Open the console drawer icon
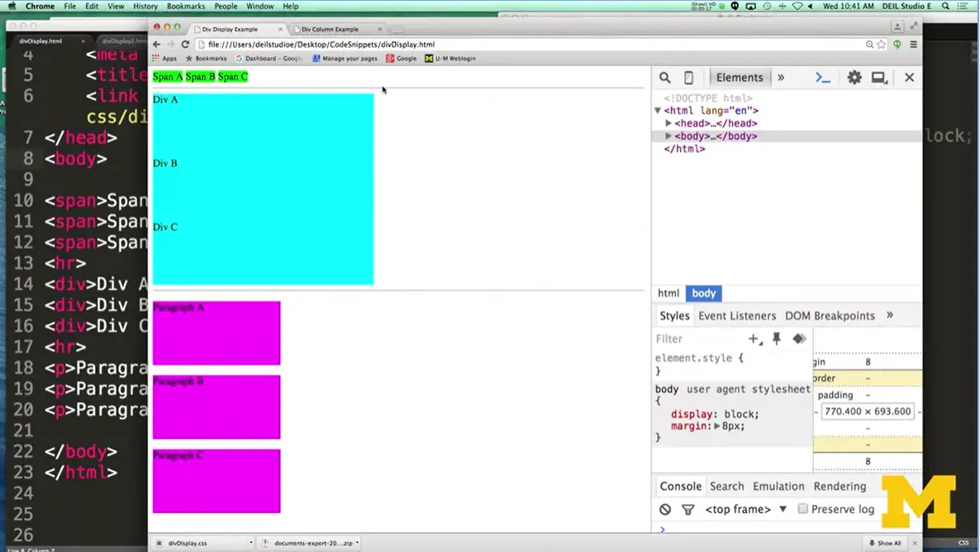 coord(822,77)
